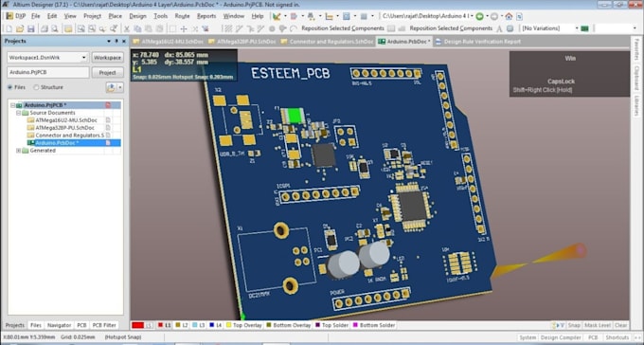Viewport: 644px width, 345px height.
Task: Click first Reposition Selected Components button
Action: point(343,28)
